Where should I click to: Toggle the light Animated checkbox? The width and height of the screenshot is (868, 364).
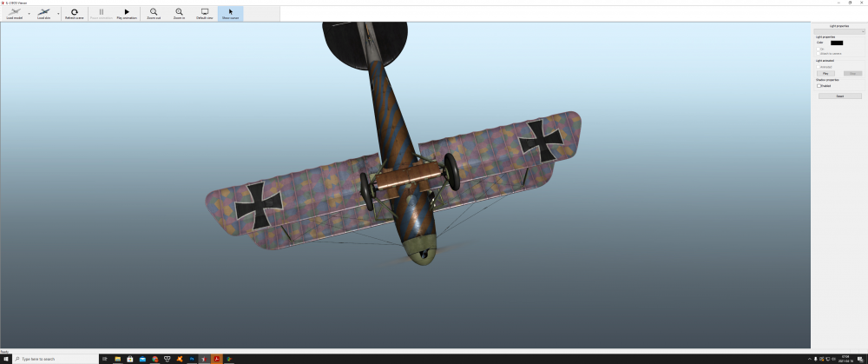tap(819, 67)
